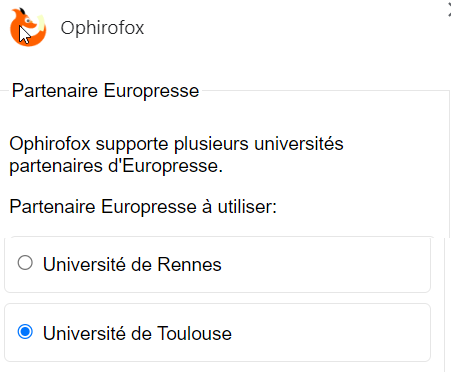Image resolution: width=451 pixels, height=372 pixels.
Task: Click the word "Toulouse" in the second option
Action: coord(194,333)
